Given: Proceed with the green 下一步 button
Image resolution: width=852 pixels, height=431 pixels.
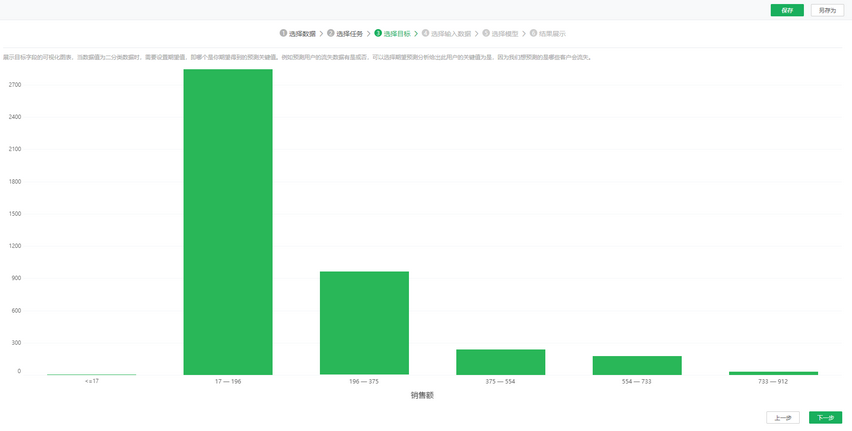Looking at the screenshot, I should pos(825,418).
